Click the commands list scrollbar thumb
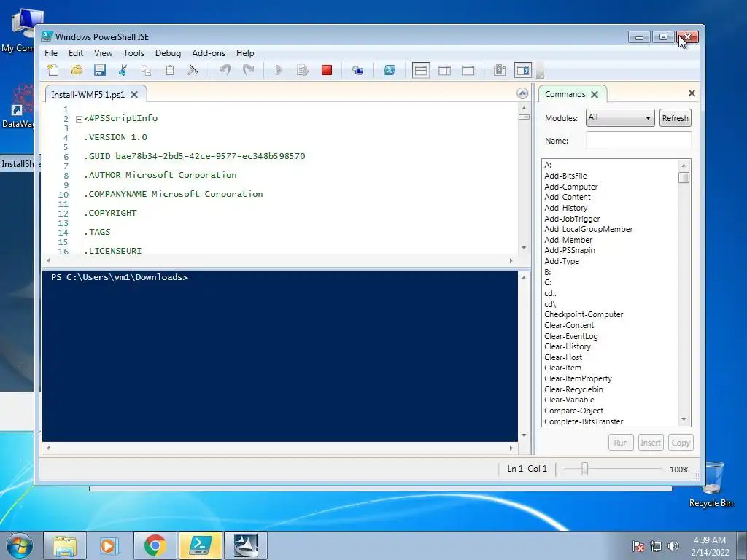The image size is (747, 560). pos(684,178)
